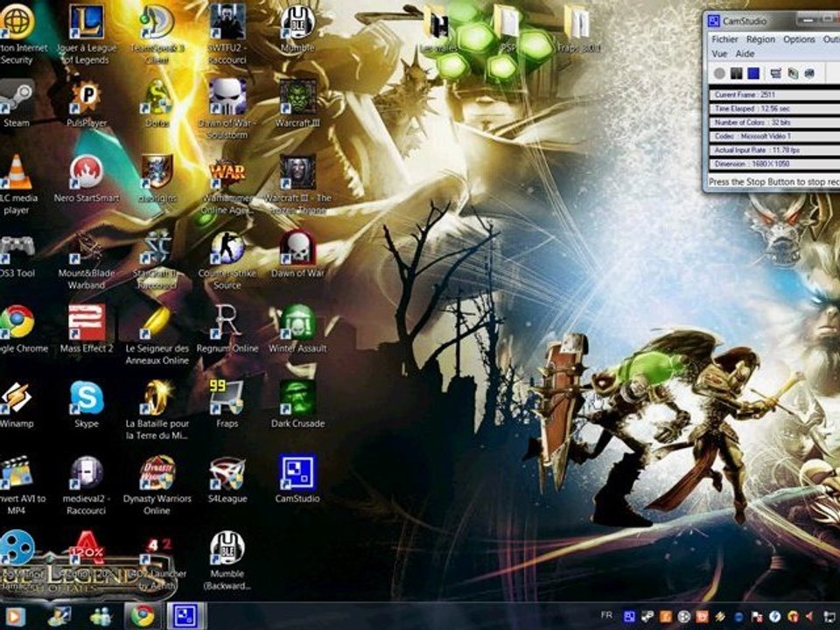This screenshot has width=840, height=630.
Task: Select the Regnum Online desktop icon
Action: point(227,330)
